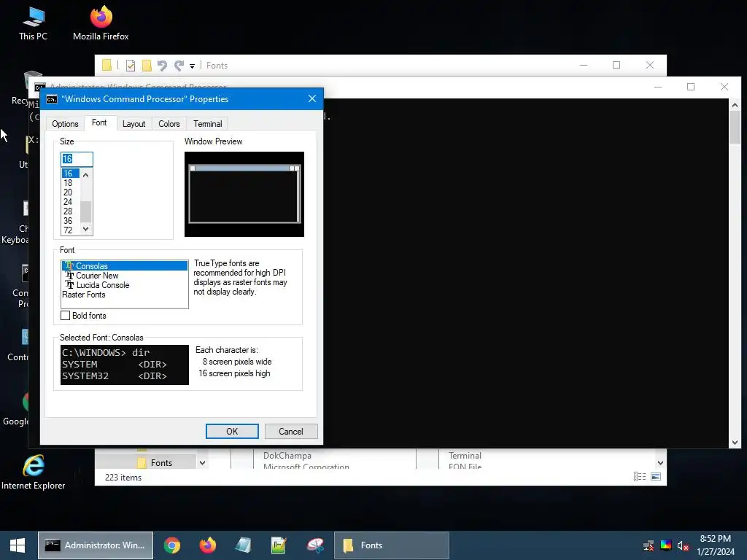Open the Internet Explorer desktop icon
This screenshot has height=560, width=747.
coord(33,472)
